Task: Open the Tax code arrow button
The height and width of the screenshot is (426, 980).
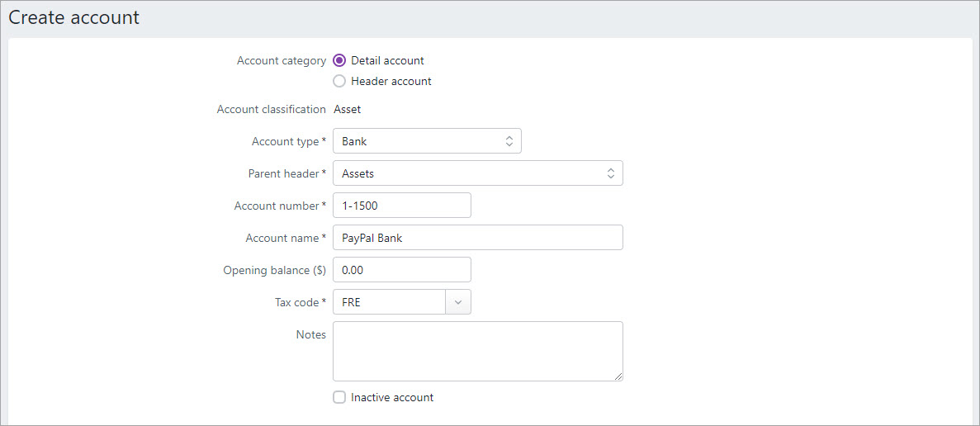Action: pos(458,301)
